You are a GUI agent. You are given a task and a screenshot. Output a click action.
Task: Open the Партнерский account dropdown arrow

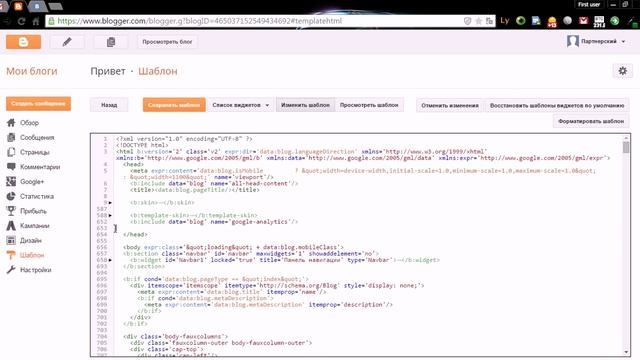pos(623,42)
